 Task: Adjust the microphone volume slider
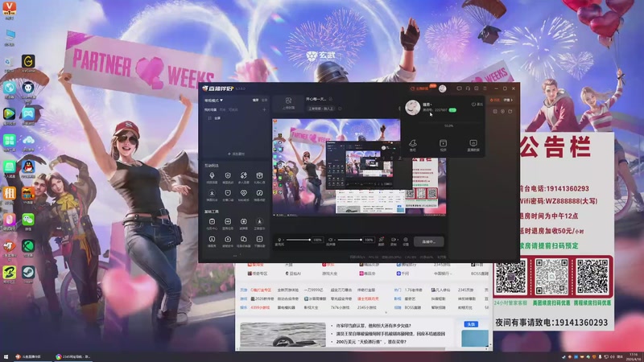tap(298, 240)
